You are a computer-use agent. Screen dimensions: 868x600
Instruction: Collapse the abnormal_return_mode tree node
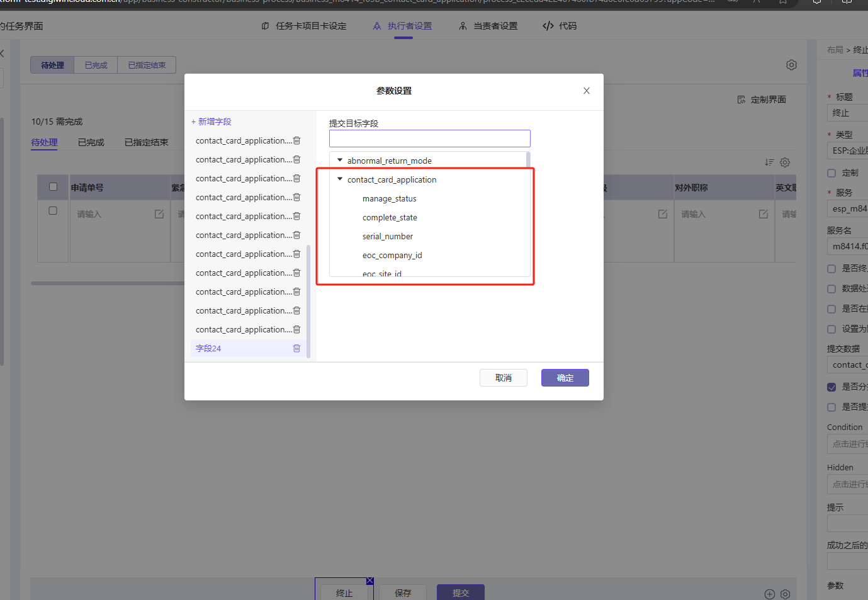coord(340,161)
